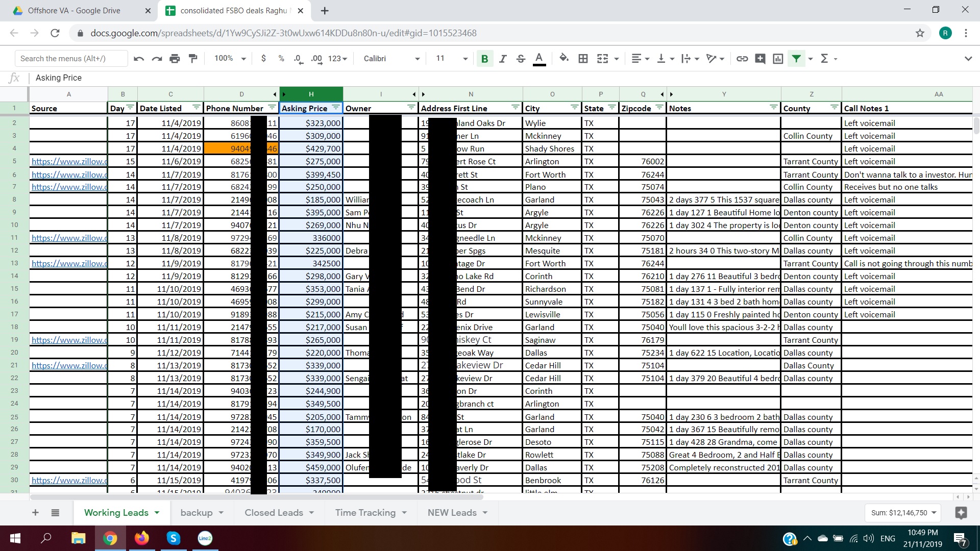Image resolution: width=980 pixels, height=551 pixels.
Task: Click the print icon
Action: click(x=175, y=59)
